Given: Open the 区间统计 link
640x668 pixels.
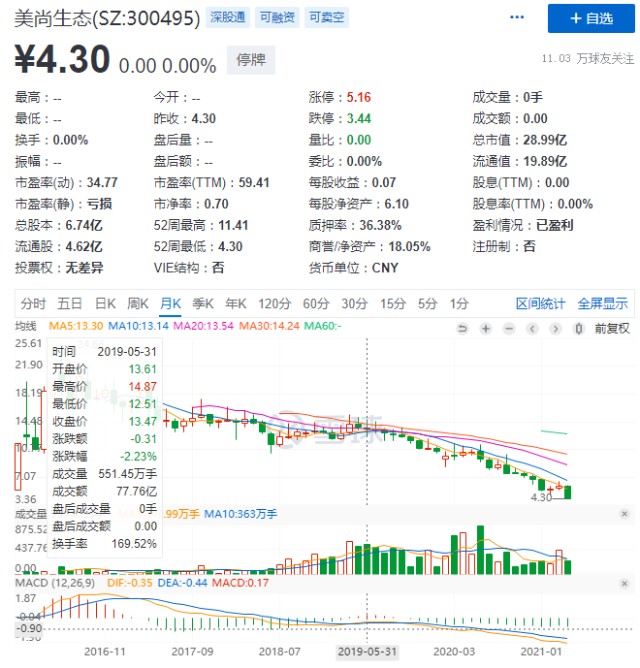Looking at the screenshot, I should [x=540, y=304].
